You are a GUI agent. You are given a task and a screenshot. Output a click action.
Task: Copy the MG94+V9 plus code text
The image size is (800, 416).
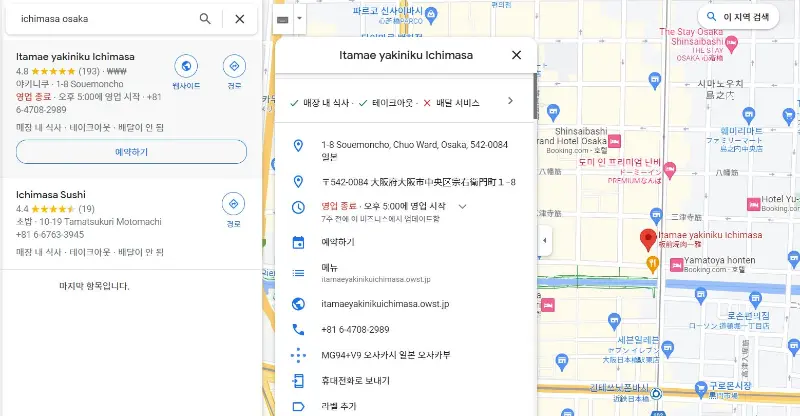(386, 355)
